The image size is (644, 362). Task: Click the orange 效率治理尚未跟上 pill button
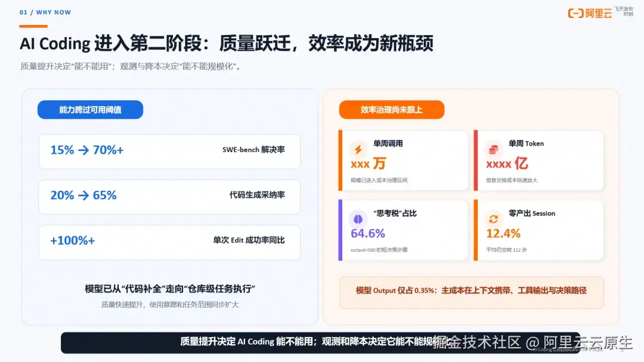392,110
